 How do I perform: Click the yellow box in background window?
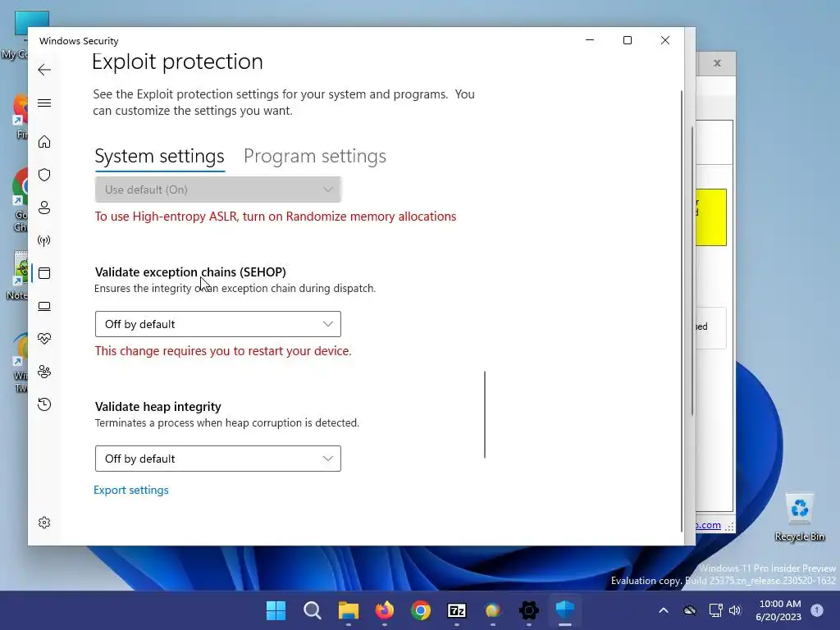click(x=711, y=217)
